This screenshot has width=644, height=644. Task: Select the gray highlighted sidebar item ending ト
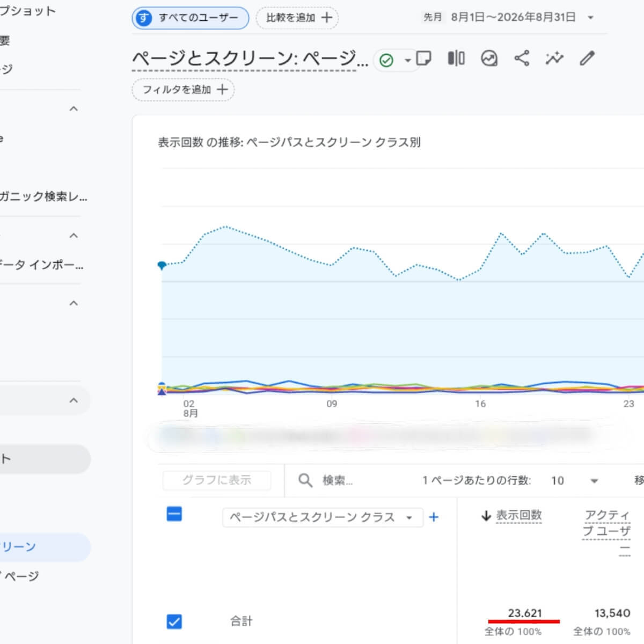click(45, 459)
